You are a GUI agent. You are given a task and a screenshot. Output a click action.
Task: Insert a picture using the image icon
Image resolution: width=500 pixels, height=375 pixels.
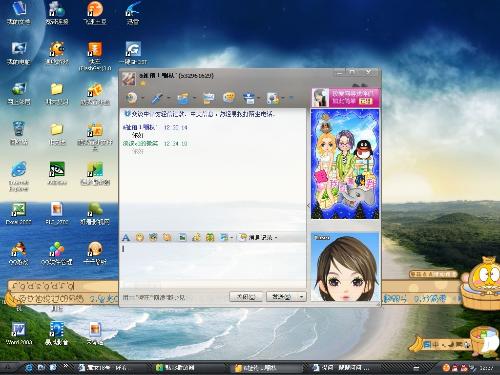[x=182, y=237]
